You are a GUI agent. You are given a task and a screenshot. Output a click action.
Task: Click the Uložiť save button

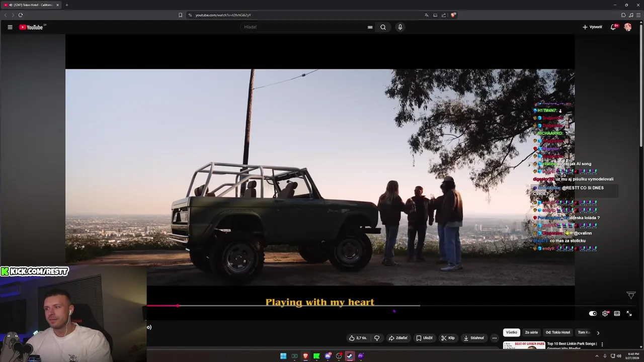coord(424,338)
